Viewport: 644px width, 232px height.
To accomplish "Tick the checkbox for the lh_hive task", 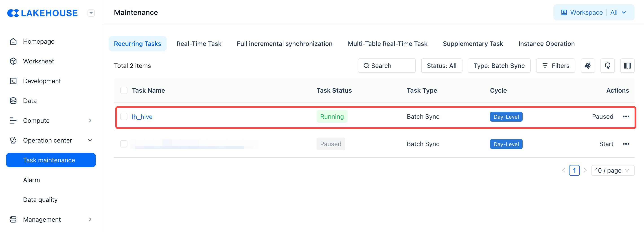I will click(124, 116).
